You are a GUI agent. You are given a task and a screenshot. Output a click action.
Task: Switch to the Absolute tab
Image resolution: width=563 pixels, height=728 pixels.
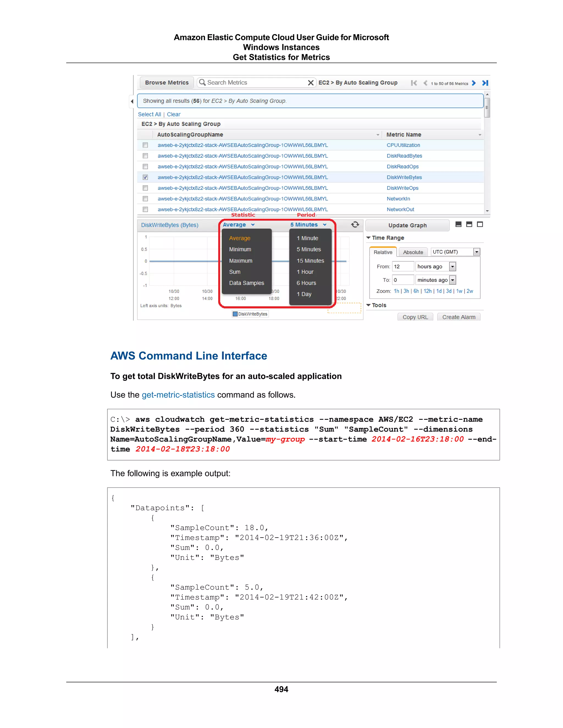click(413, 252)
